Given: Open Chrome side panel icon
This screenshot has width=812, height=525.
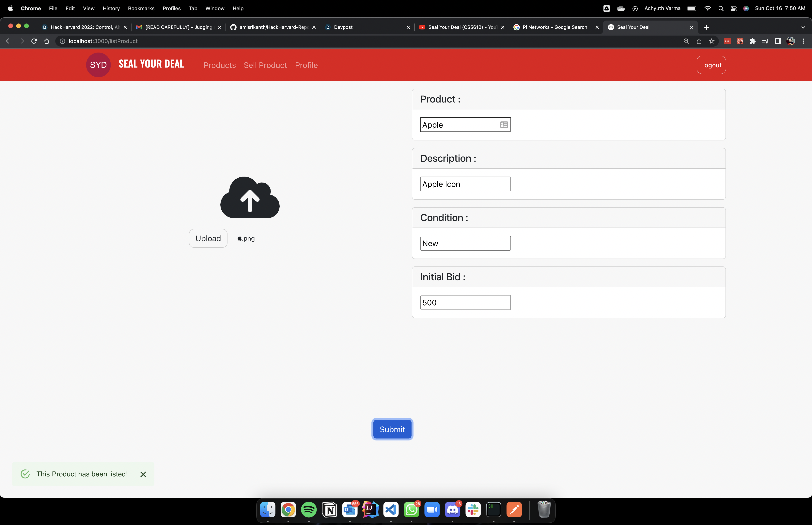Looking at the screenshot, I should coord(778,41).
